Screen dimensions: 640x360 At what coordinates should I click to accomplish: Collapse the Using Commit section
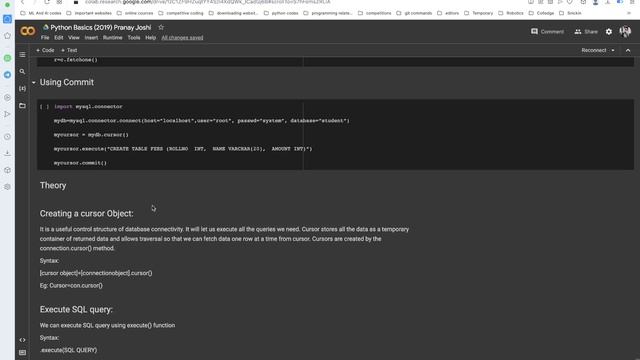coord(34,82)
